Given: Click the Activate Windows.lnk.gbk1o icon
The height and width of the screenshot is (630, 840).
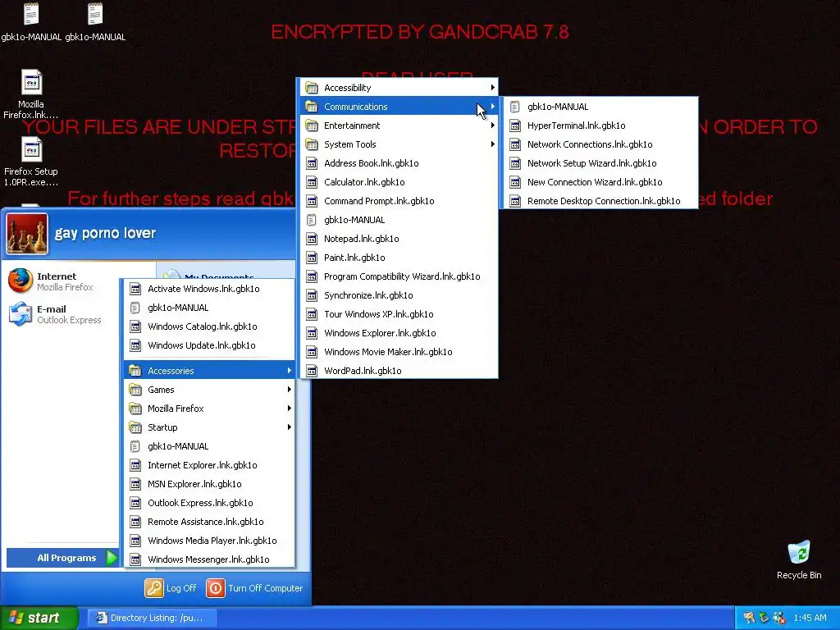Looking at the screenshot, I should tap(135, 289).
